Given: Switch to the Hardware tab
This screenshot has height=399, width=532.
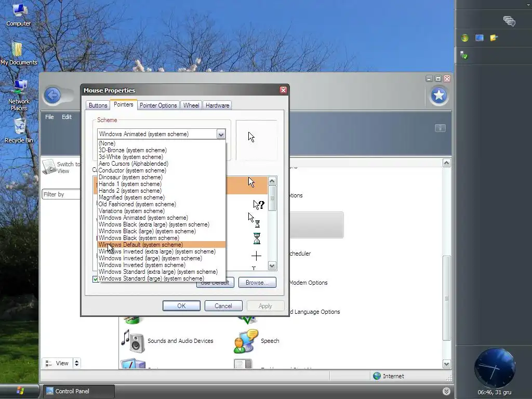Looking at the screenshot, I should [x=217, y=105].
